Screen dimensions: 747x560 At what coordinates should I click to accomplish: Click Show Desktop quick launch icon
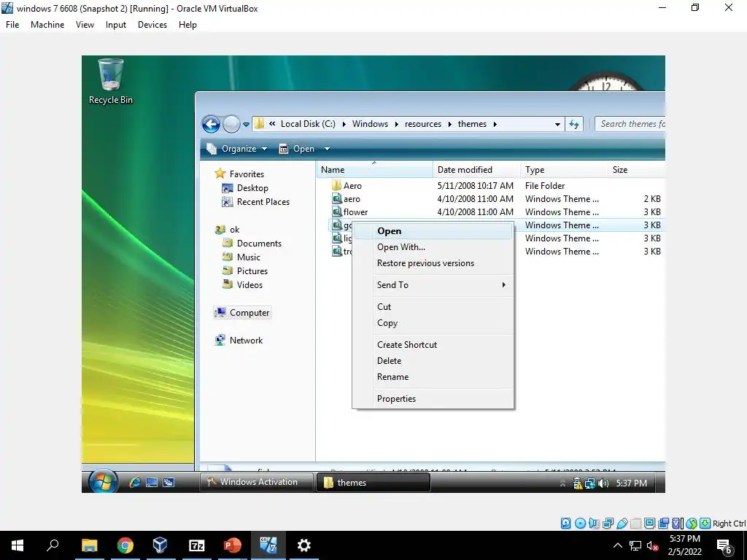point(152,483)
